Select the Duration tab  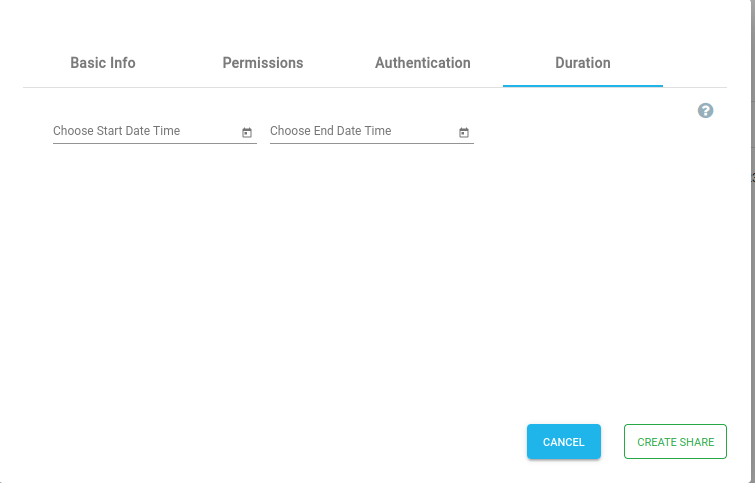pyautogui.click(x=583, y=63)
